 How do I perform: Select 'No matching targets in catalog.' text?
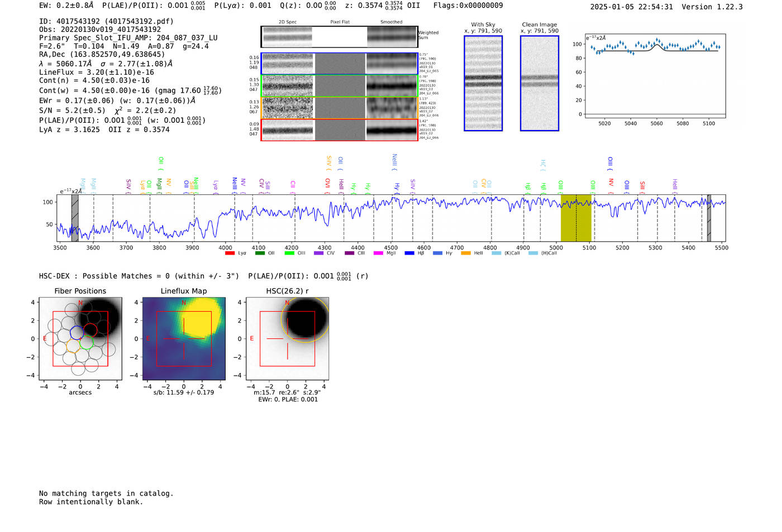pos(106,493)
